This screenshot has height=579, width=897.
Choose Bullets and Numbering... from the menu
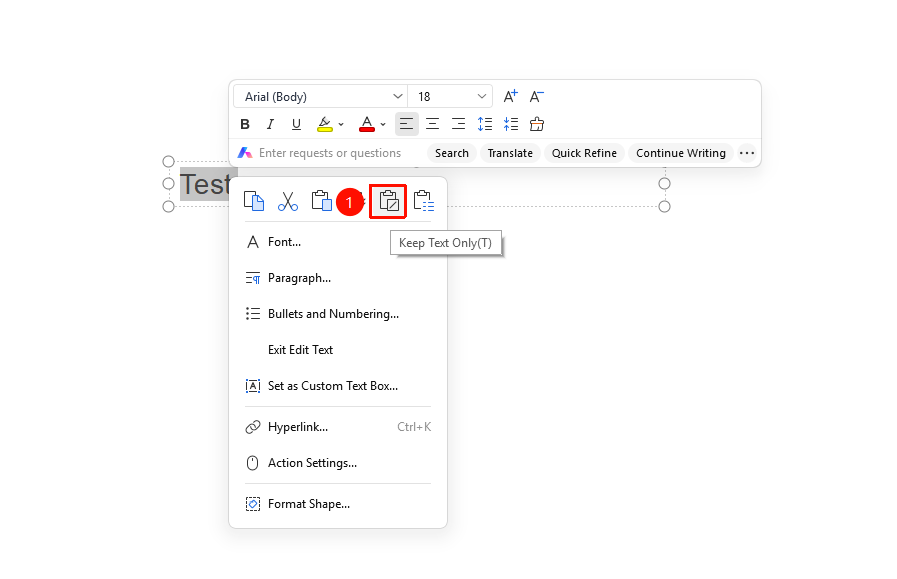[338, 314]
